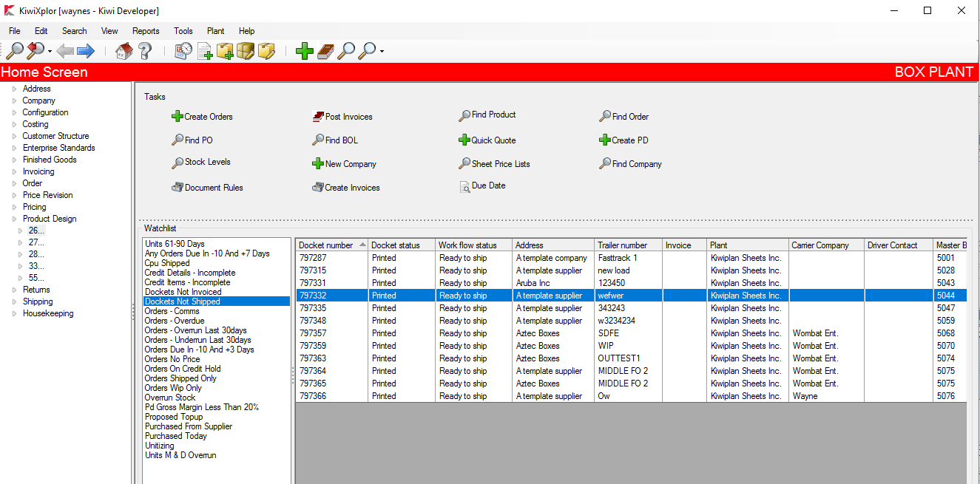Image resolution: width=980 pixels, height=484 pixels.
Task: Click the Find Company magnifier icon
Action: pos(605,164)
